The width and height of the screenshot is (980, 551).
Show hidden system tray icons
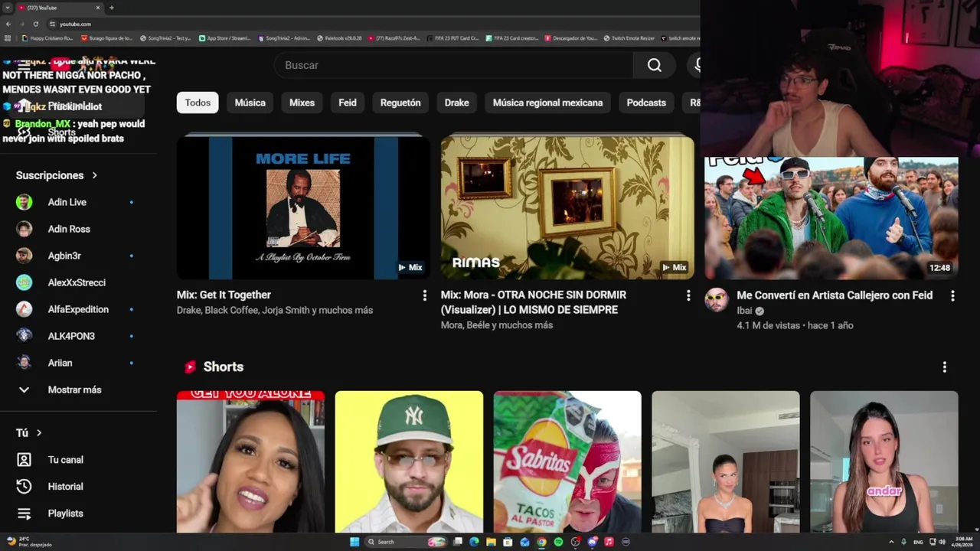point(891,542)
